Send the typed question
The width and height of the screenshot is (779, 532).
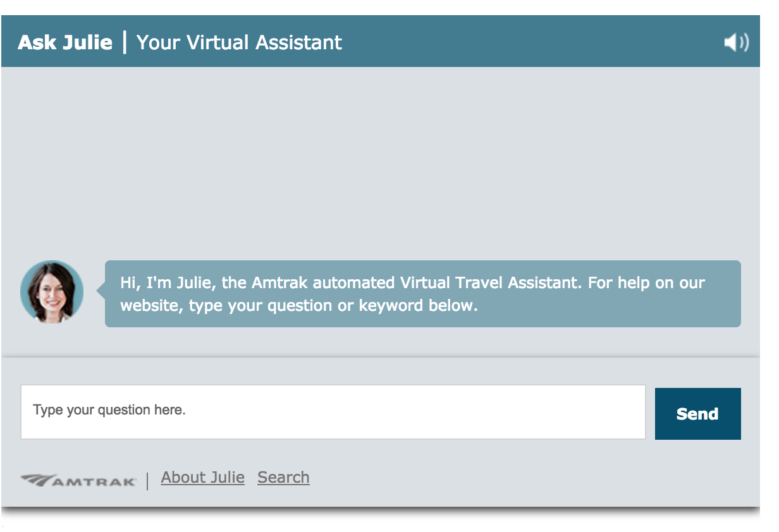coord(697,414)
